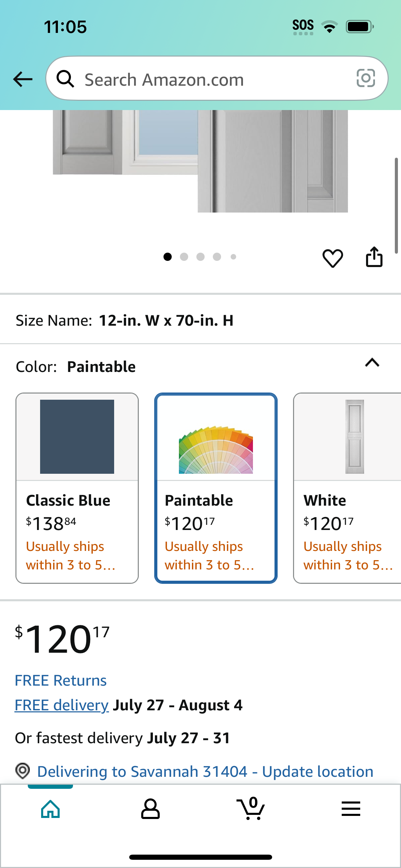
Task: Open Size Name 12-in. W x 70-in. H selector
Action: (200, 321)
